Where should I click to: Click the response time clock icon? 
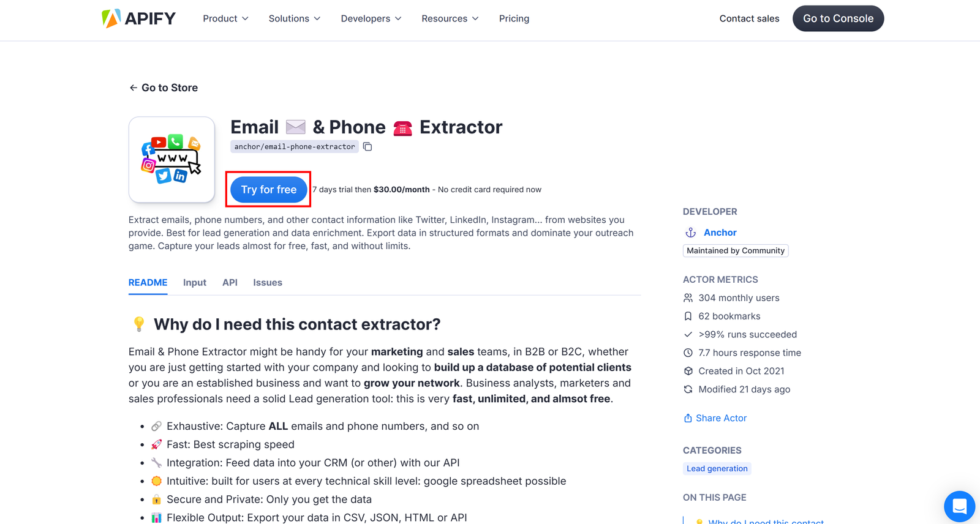tap(688, 353)
